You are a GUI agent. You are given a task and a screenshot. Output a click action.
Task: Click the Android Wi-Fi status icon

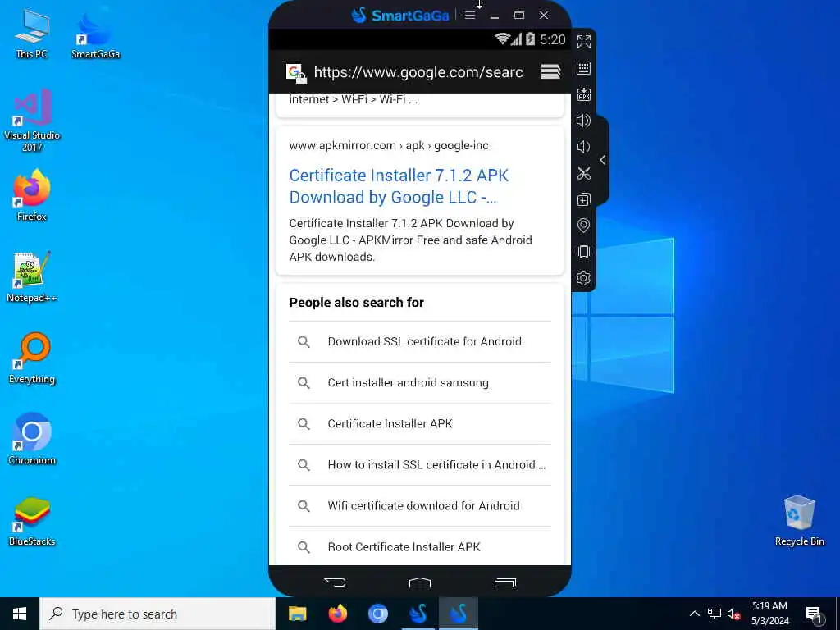pos(502,39)
